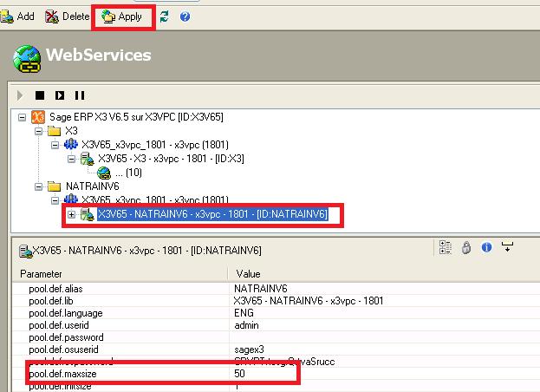
Task: Edit the maxsize value 50
Action: pyautogui.click(x=239, y=374)
